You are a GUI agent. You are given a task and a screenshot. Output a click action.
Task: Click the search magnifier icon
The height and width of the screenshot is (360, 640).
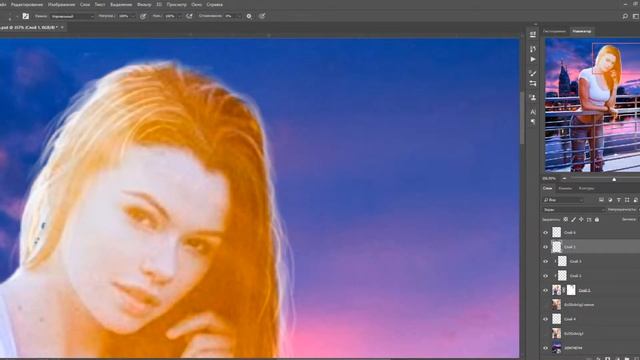[x=625, y=16]
